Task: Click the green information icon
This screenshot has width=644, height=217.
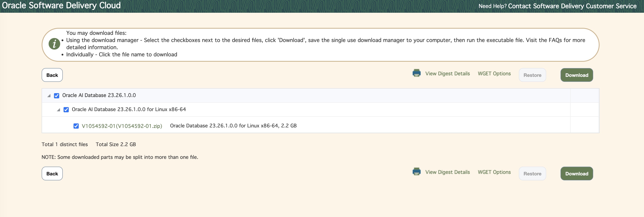Action: (54, 44)
